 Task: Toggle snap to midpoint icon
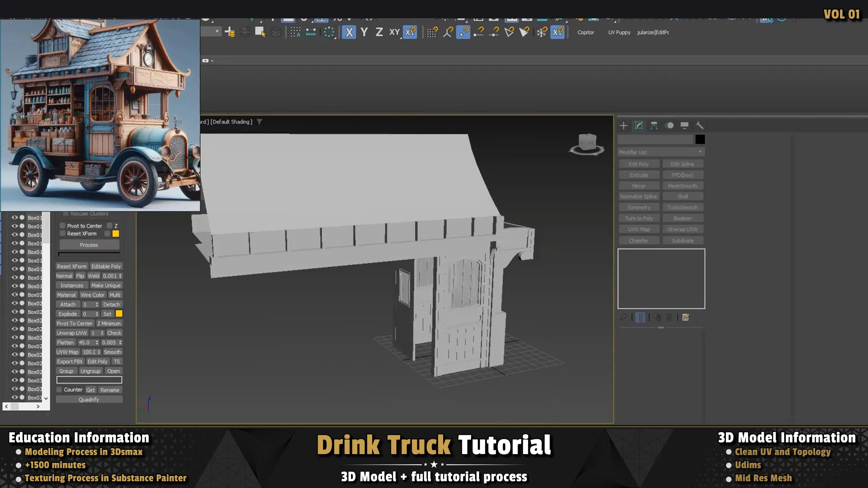[494, 33]
